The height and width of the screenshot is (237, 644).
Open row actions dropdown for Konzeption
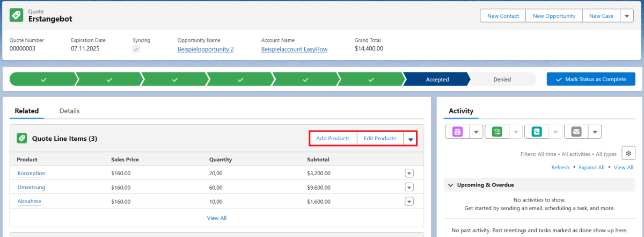tap(409, 173)
